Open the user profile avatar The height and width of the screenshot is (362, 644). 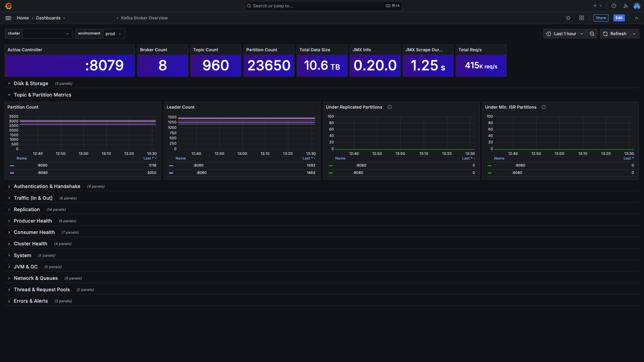(x=637, y=6)
